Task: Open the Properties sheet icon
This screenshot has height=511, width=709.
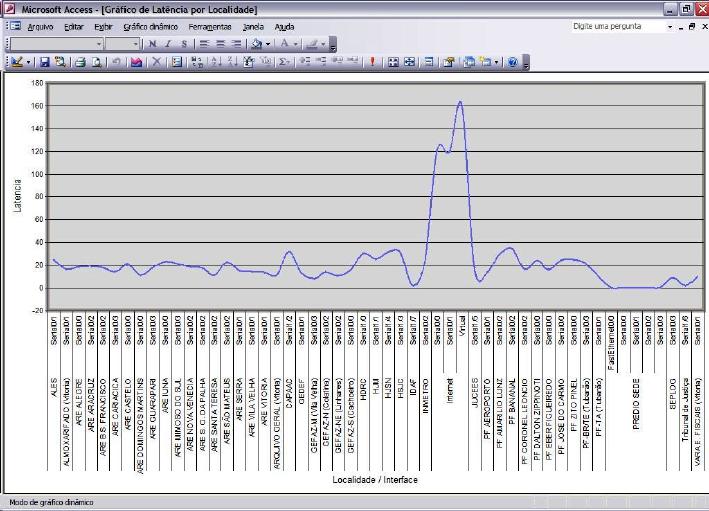Action: tap(449, 62)
